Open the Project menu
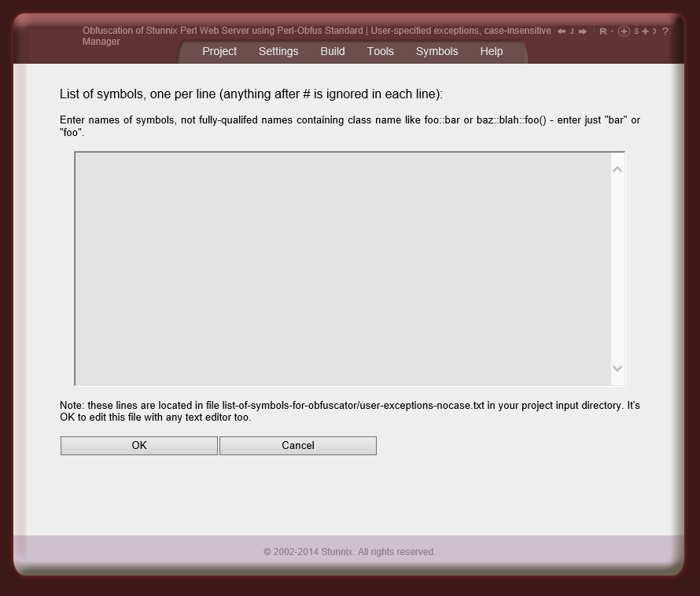The width and height of the screenshot is (700, 596). pyautogui.click(x=219, y=51)
